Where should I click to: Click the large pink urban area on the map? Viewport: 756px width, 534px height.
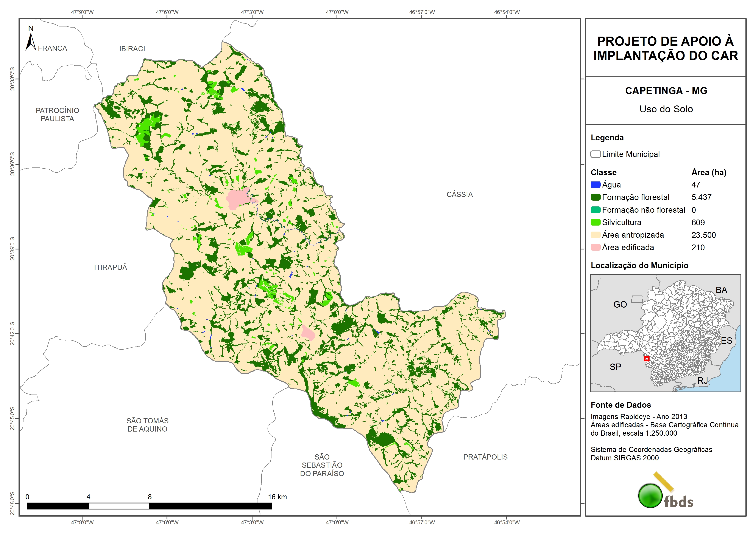238,198
